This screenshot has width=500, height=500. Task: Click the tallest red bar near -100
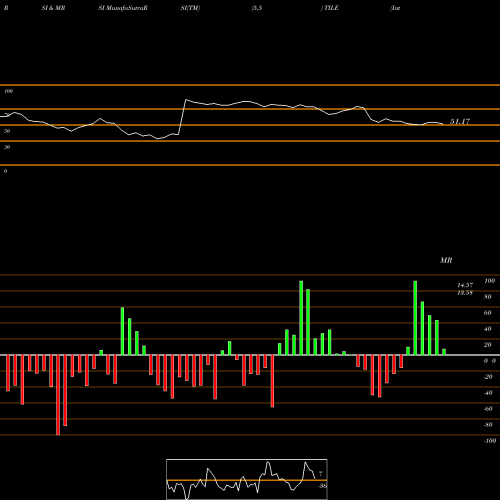click(58, 395)
